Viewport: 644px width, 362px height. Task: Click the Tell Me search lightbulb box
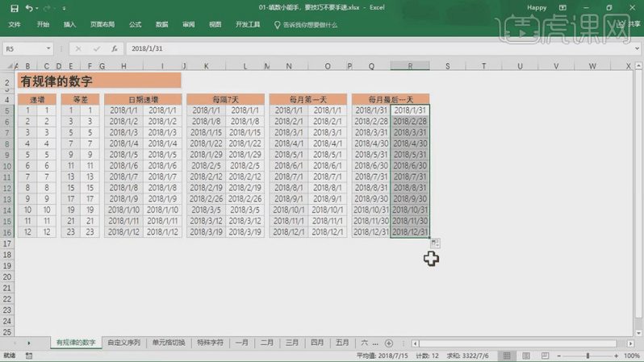tap(306, 25)
